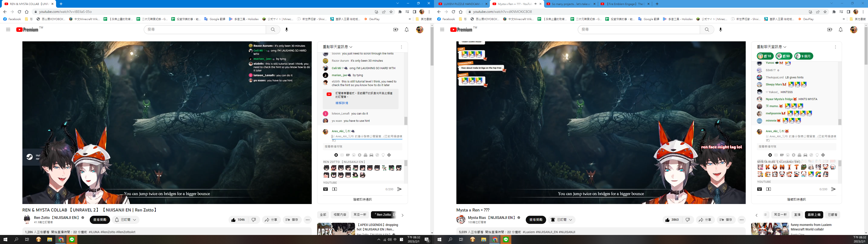
Task: Click voice search microphone in left window
Action: 286,30
